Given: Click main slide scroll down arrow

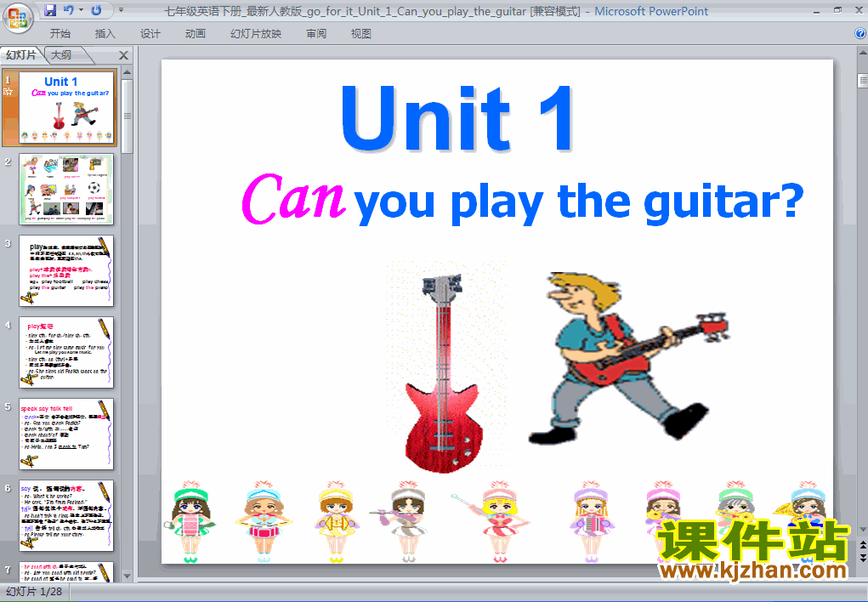Looking at the screenshot, I should 862,529.
